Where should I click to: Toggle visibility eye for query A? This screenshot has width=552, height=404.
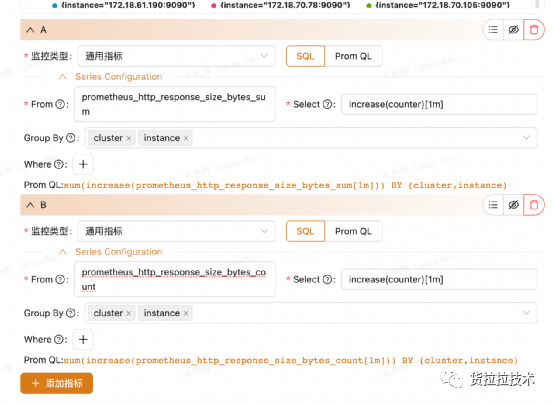click(x=514, y=30)
